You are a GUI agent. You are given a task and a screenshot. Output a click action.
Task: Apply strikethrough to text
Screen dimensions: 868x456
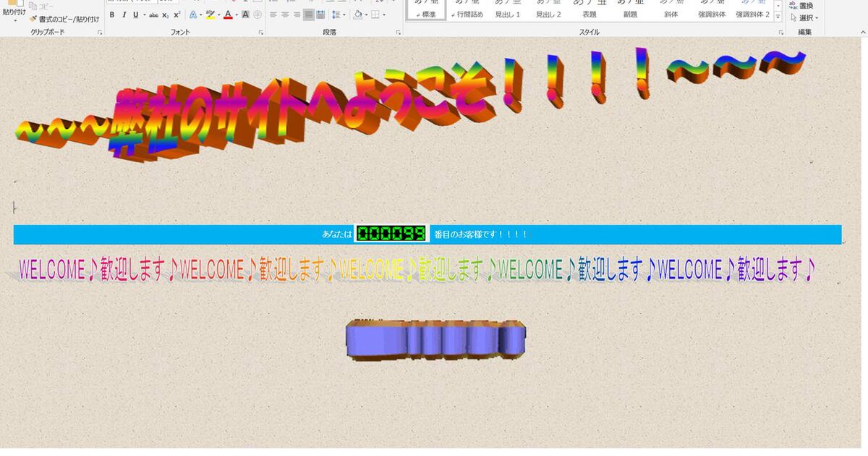coord(153,14)
